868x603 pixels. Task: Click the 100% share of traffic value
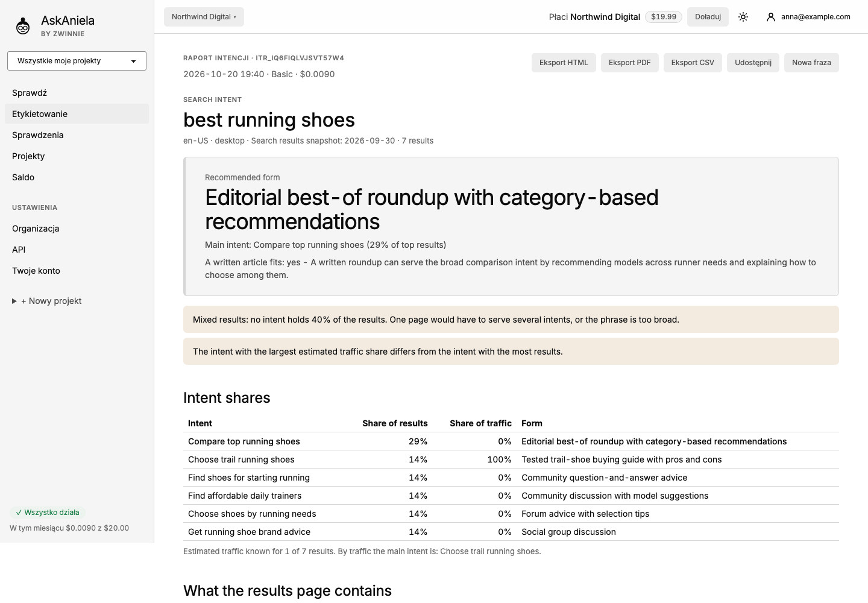coord(499,459)
